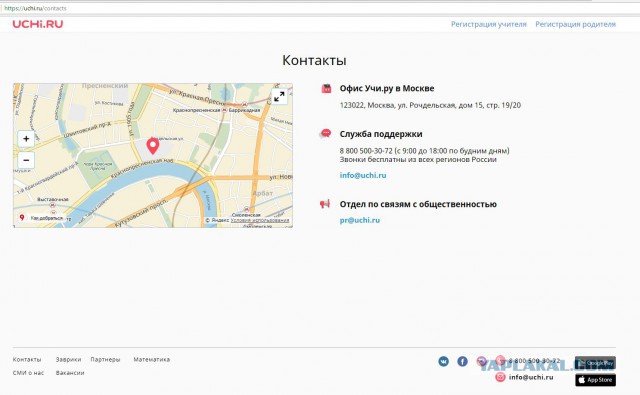
Task: Click the UCHi.RU logo
Action: (x=38, y=24)
